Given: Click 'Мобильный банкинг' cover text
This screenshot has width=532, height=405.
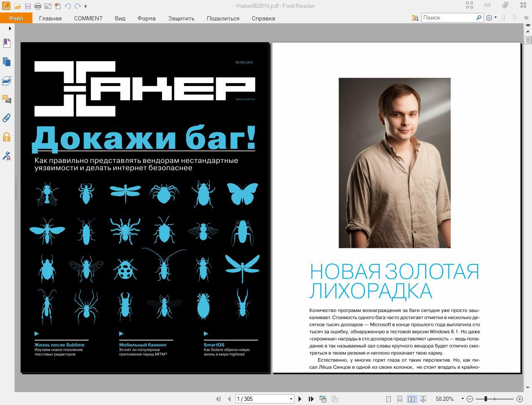Looking at the screenshot, I should (x=143, y=345).
